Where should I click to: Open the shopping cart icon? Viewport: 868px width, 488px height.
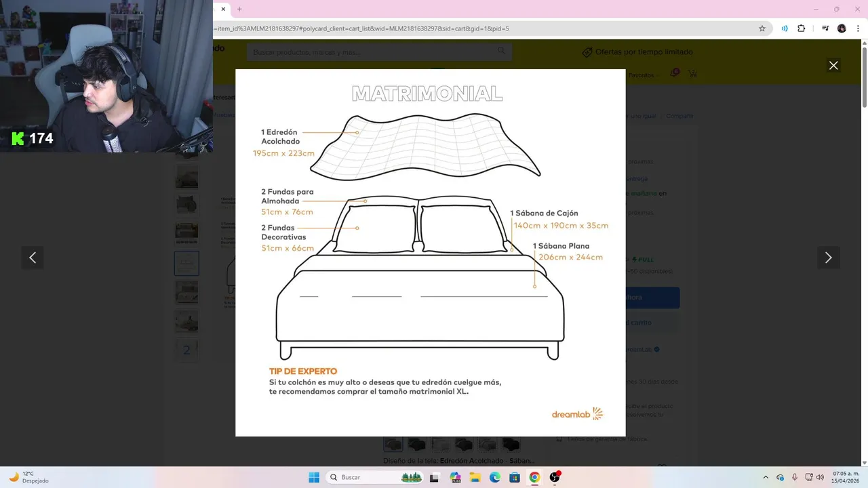coord(692,73)
